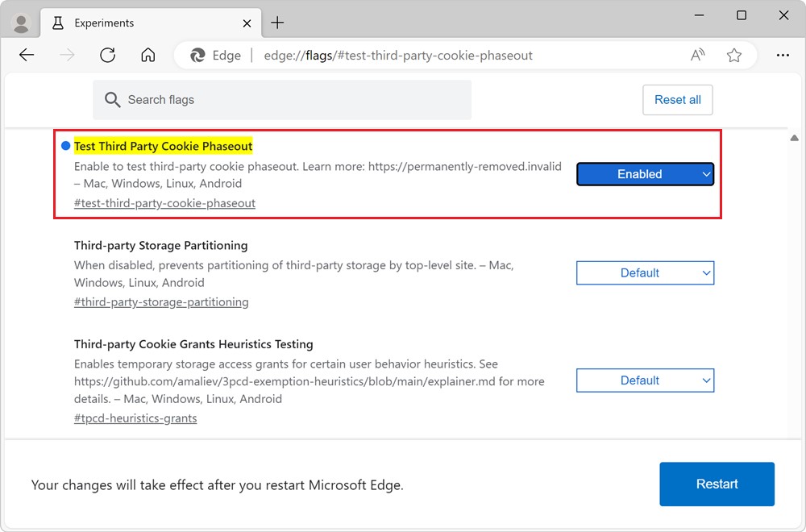Open a new tab with plus button
806x532 pixels.
click(277, 23)
